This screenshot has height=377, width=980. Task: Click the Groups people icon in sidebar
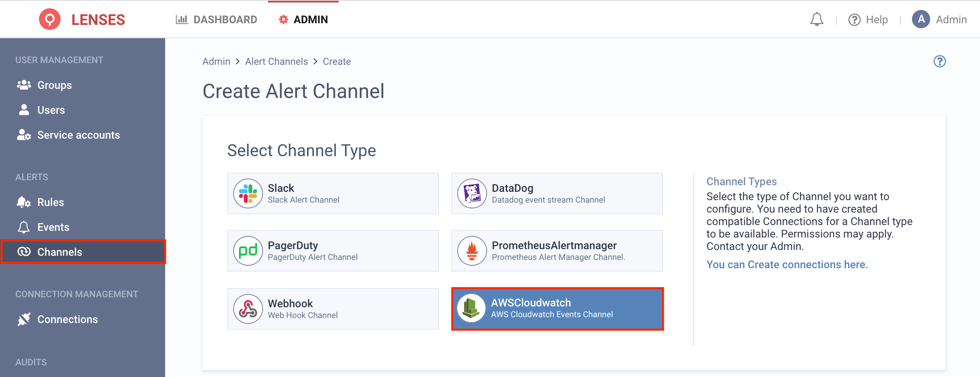pyautogui.click(x=24, y=85)
